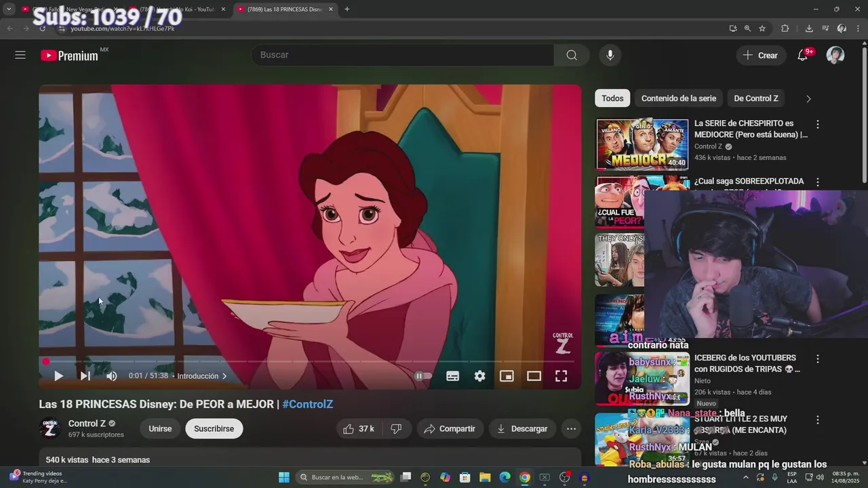Open Control Z channel avatar
Screen dimensions: 868x488
click(x=50, y=428)
